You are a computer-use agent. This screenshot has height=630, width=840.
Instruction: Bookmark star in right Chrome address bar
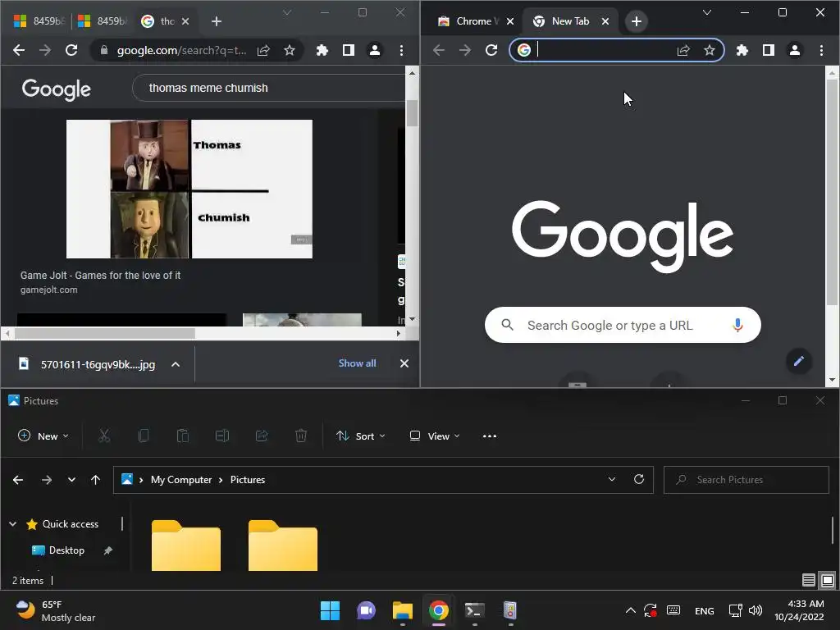coord(710,50)
